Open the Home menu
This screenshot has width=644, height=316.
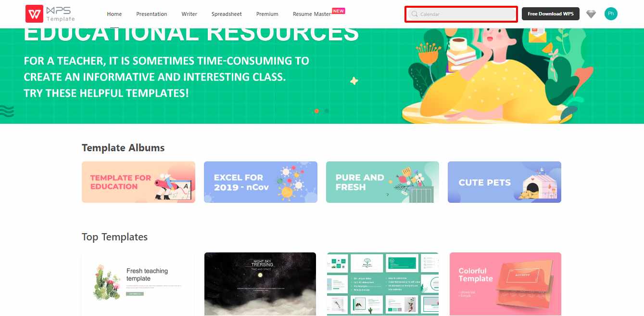click(114, 14)
